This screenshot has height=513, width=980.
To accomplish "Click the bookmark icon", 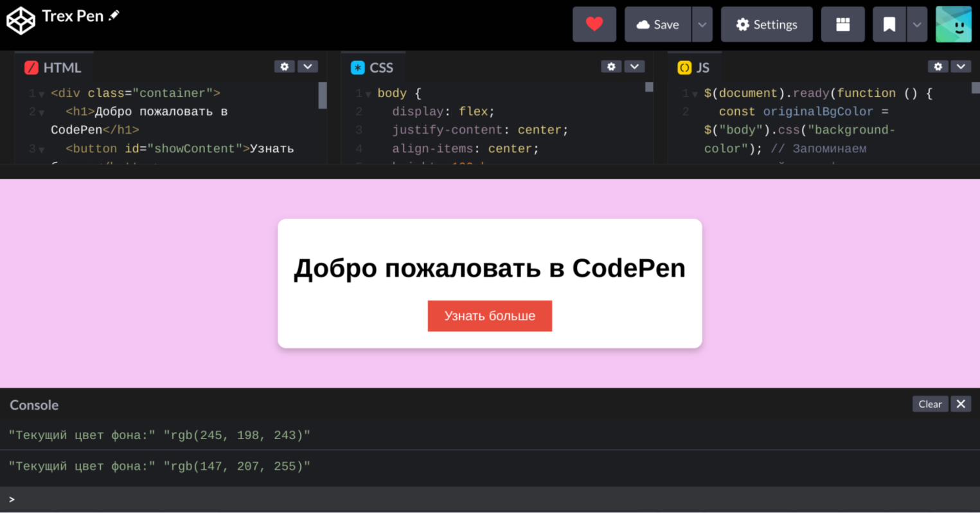I will (x=889, y=24).
